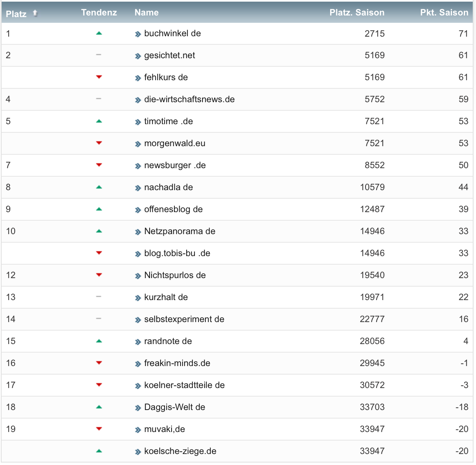Click red down-trend arrow for Nichtspurlos de
Image resolution: width=476 pixels, height=465 pixels.
[99, 275]
